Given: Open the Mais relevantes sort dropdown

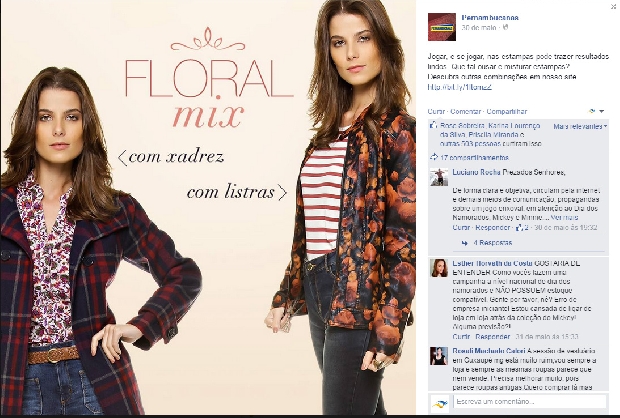Looking at the screenshot, I should point(580,127).
